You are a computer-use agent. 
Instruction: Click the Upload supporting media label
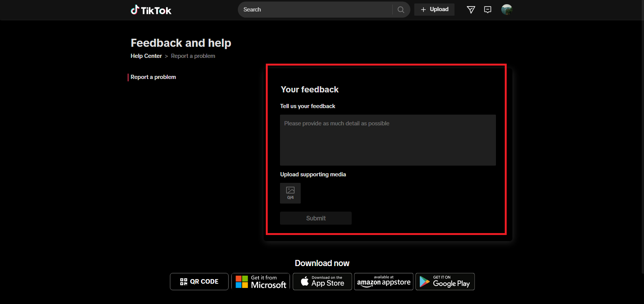[x=313, y=174]
